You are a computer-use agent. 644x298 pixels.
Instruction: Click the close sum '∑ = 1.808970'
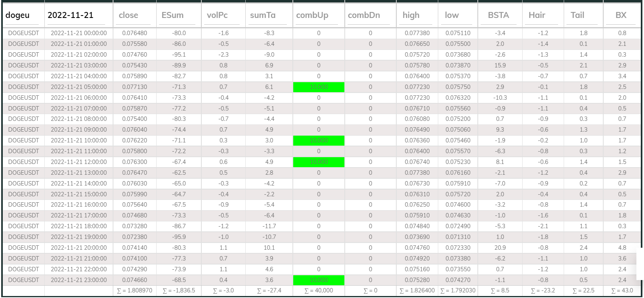135,290
